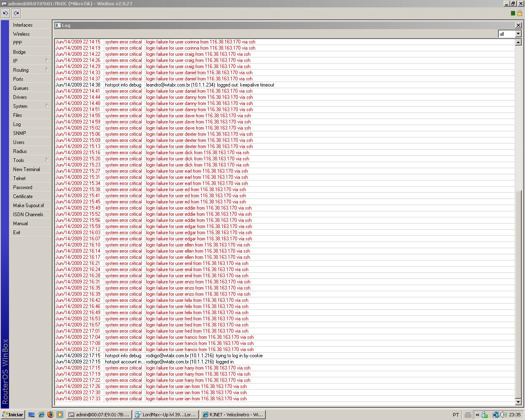Open the volume speaker tray icon

pyautogui.click(x=503, y=415)
